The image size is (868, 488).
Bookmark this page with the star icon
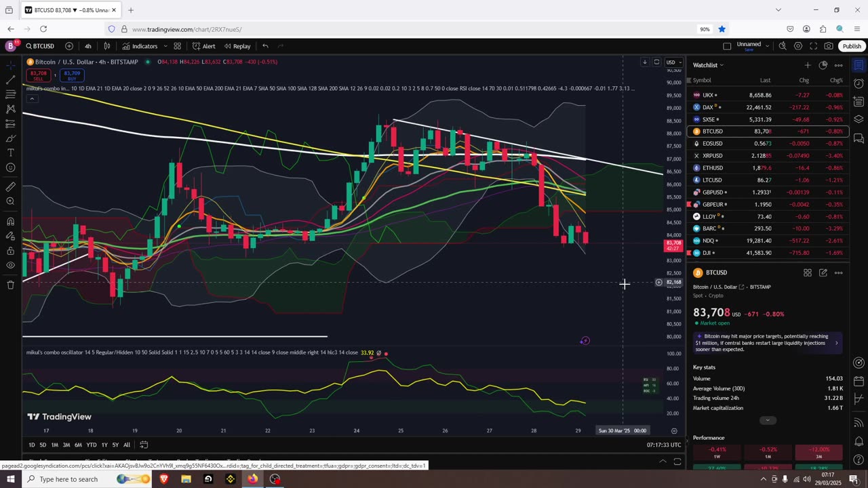click(x=722, y=29)
